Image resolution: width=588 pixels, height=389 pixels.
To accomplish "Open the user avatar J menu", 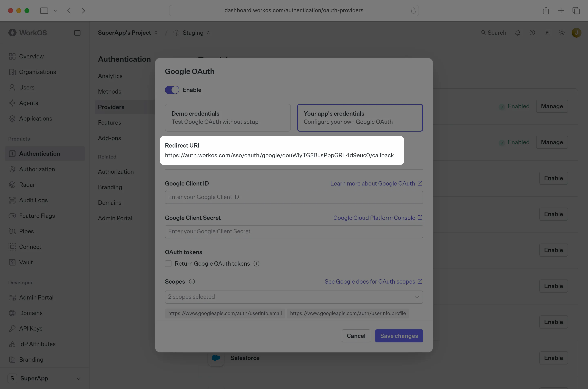I will point(576,33).
